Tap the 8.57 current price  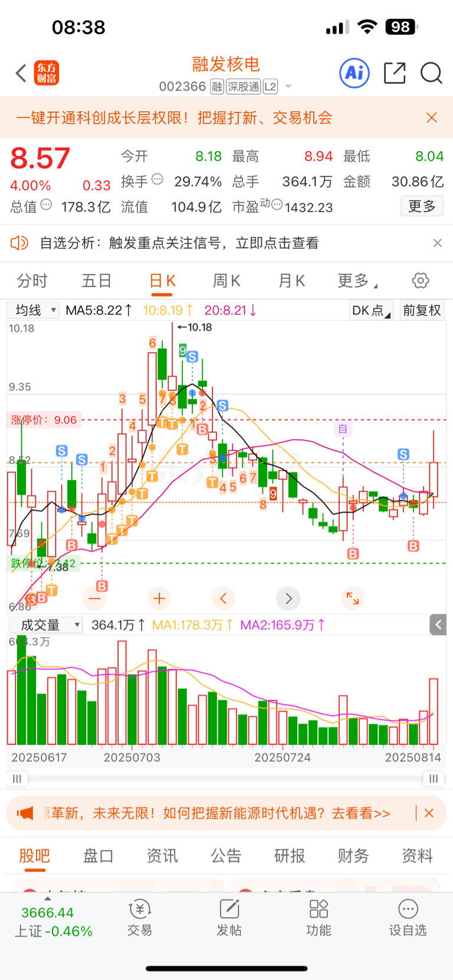(x=40, y=159)
